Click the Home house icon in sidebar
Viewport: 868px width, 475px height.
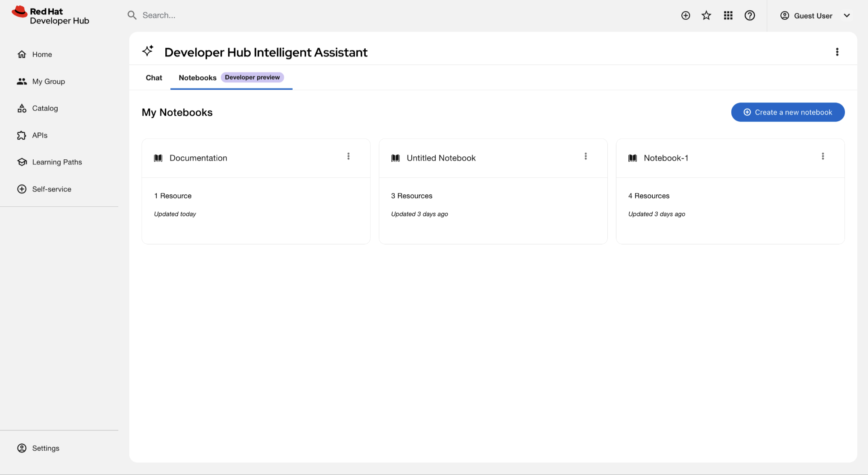pyautogui.click(x=22, y=54)
